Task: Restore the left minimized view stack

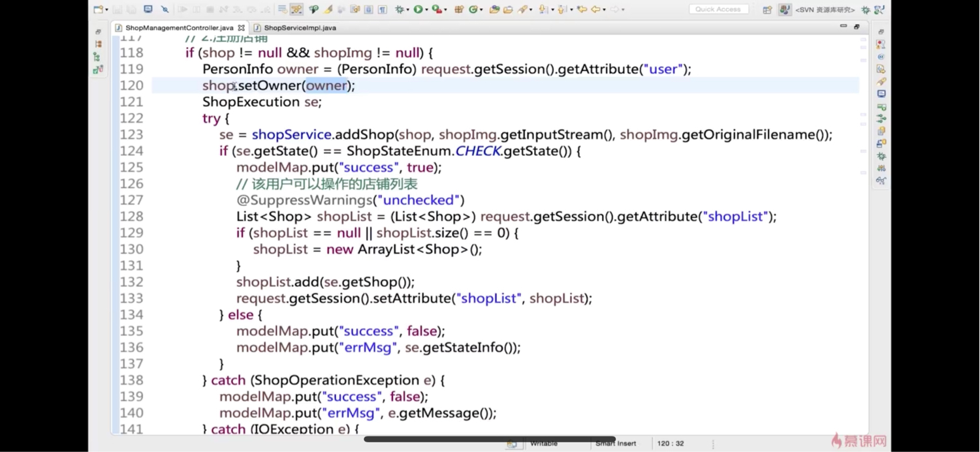Action: click(98, 31)
